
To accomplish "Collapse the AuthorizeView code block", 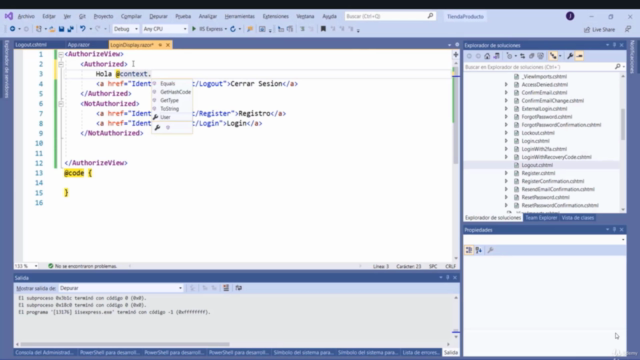I will pos(61,54).
